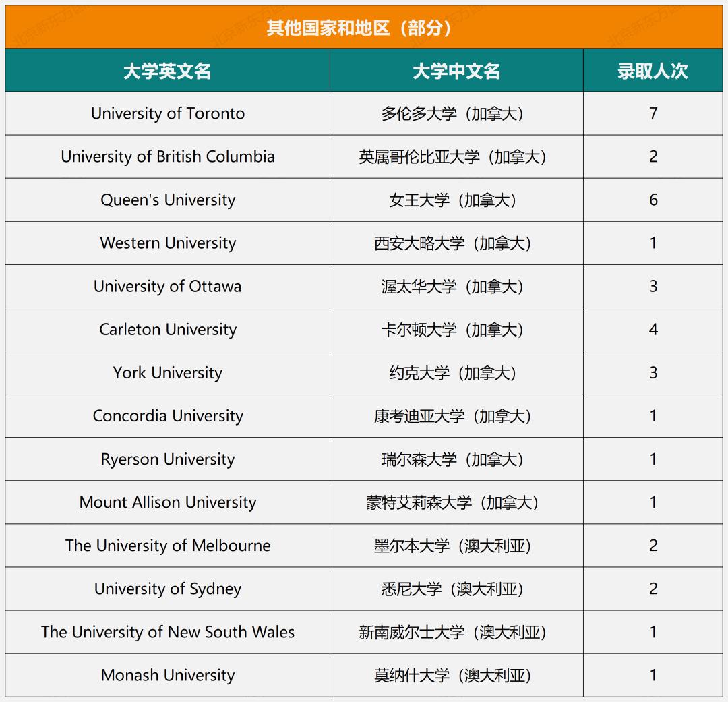Select the University of Sydney cell
Image resolution: width=728 pixels, height=702 pixels.
point(168,589)
